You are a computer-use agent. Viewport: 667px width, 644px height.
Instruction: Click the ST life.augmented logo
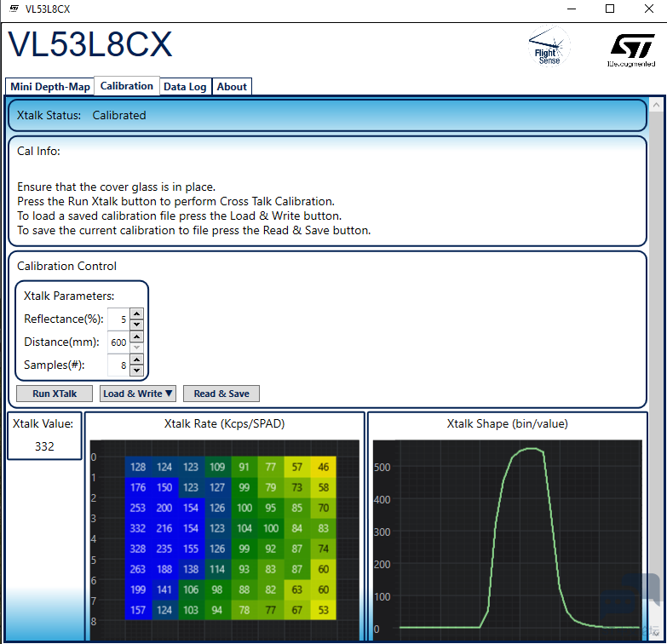pos(631,49)
